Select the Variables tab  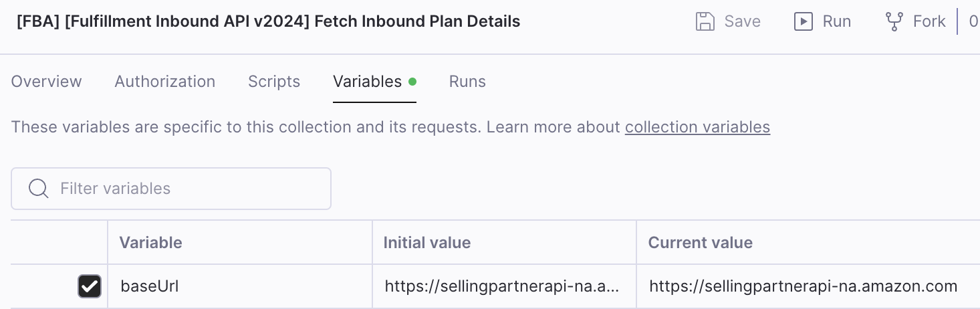click(368, 82)
